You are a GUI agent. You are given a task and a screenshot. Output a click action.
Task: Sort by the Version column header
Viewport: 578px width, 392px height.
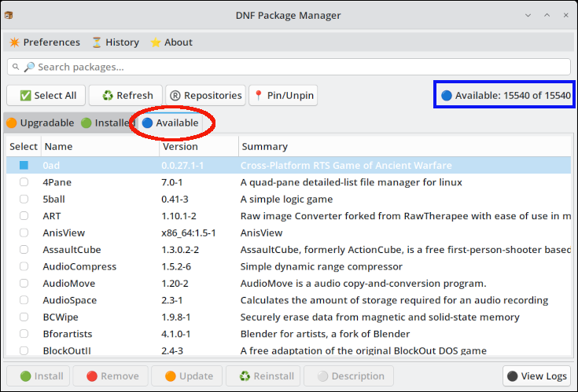click(x=197, y=146)
